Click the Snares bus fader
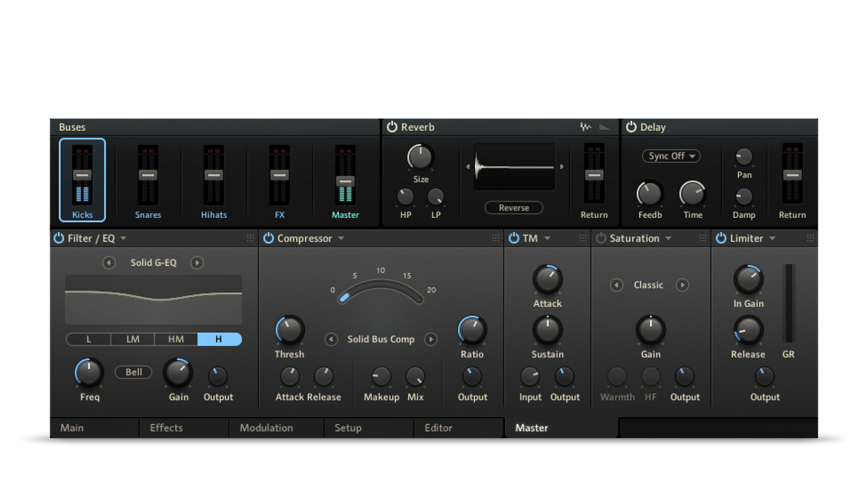This screenshot has height=495, width=868. pos(148,176)
